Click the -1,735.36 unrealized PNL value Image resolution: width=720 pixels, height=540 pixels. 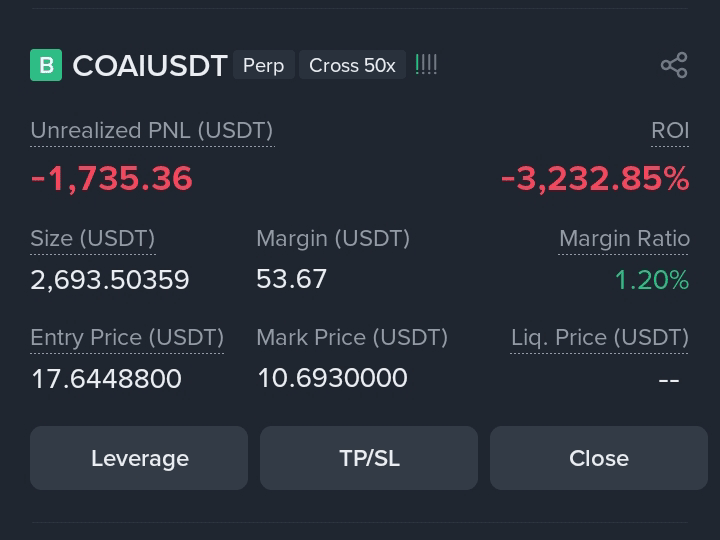click(x=112, y=178)
